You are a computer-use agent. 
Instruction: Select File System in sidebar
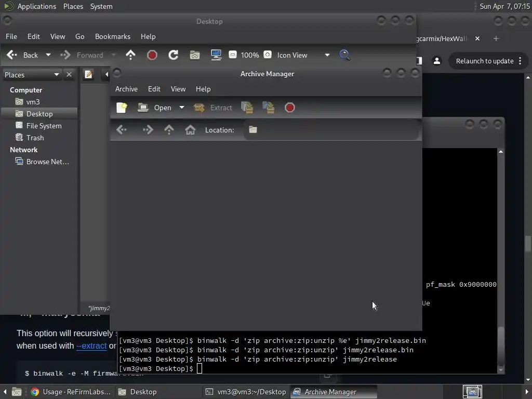[38, 126]
